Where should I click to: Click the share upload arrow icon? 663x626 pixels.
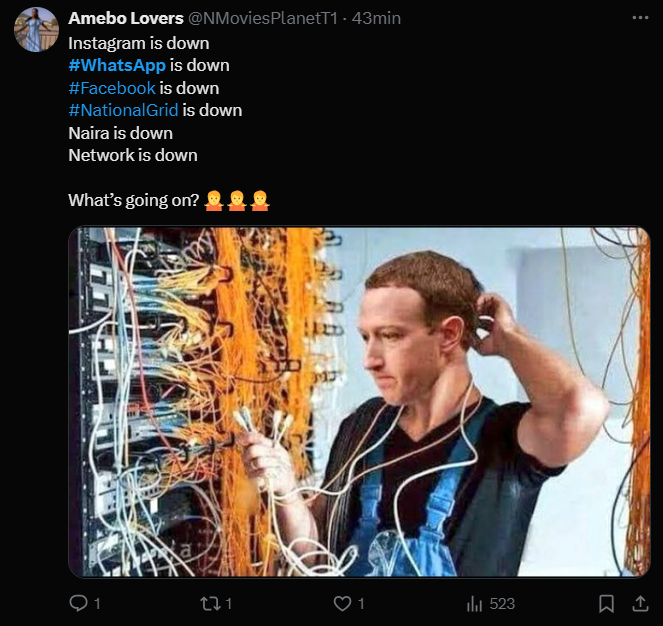[x=640, y=603]
